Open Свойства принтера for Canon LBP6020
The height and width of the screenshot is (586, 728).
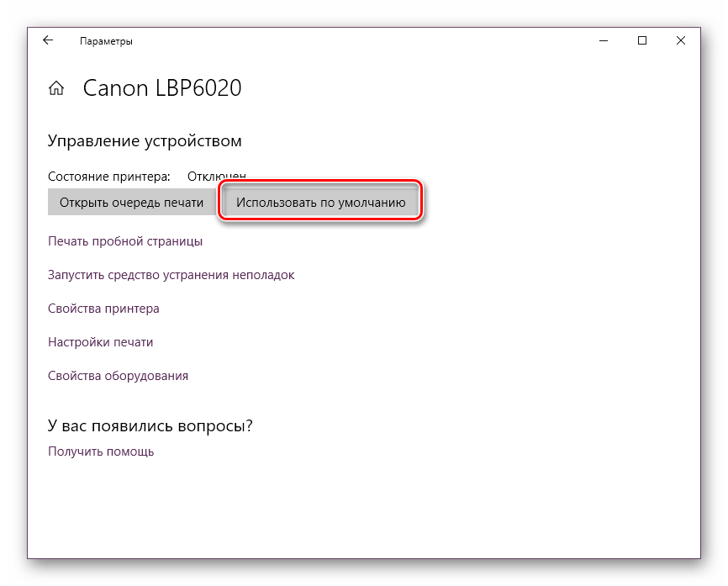[x=103, y=309]
